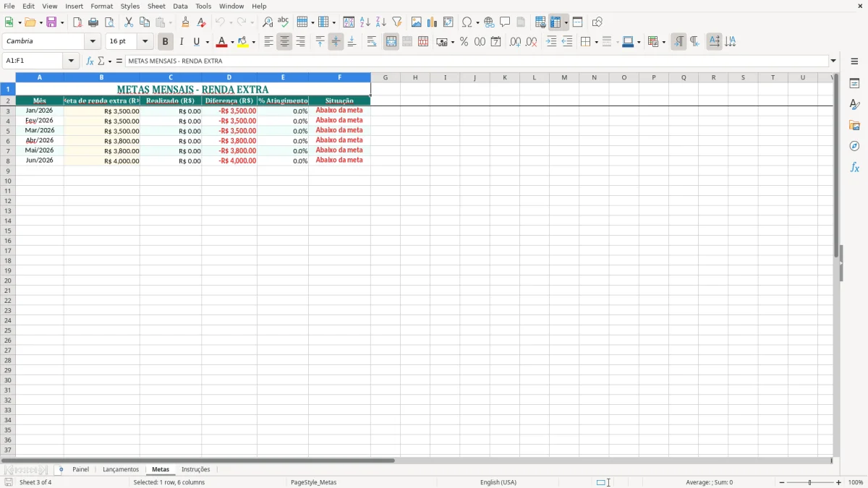Show Draw Functions shapes icon
The height and width of the screenshot is (488, 868).
[x=597, y=22]
